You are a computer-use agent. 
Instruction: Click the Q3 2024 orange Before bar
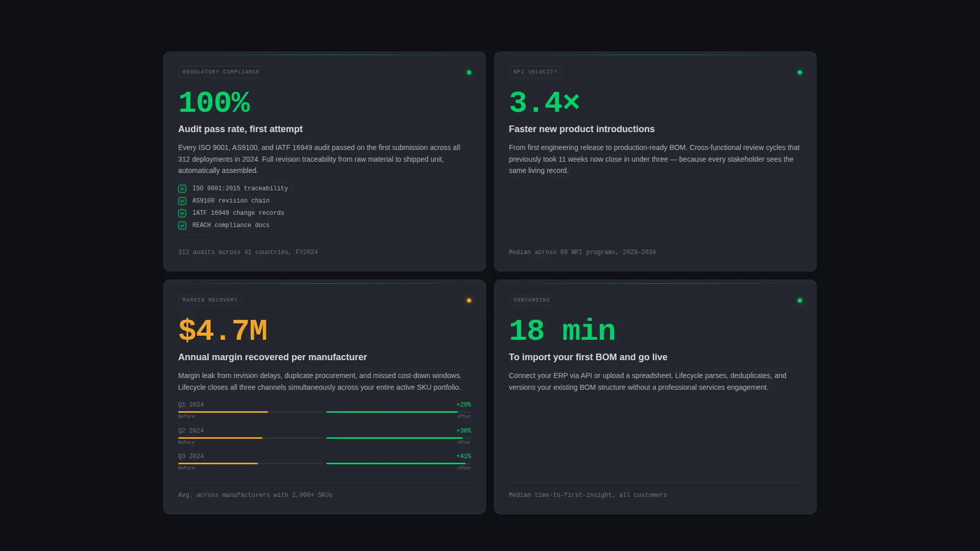tap(218, 463)
